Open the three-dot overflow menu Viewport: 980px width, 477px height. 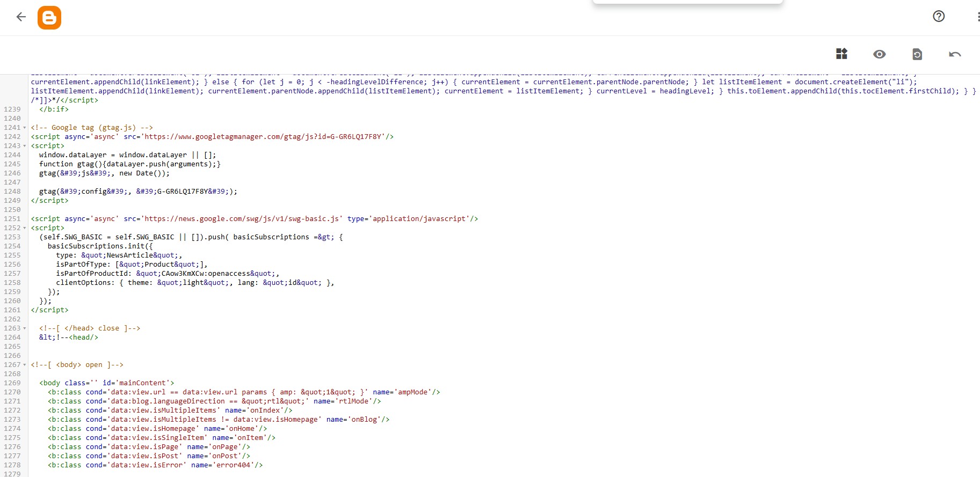978,17
